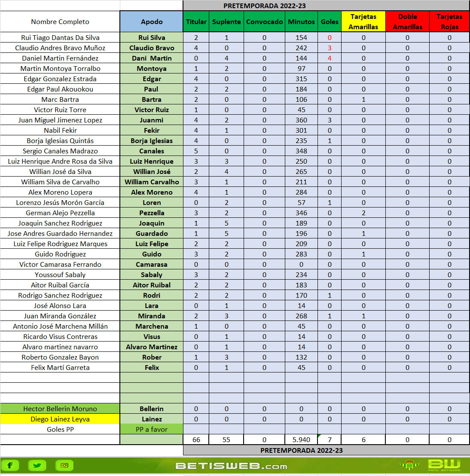Click the green Hector Bellerin Moruno cell
Viewport: 470px width, 476px height.
60,409
